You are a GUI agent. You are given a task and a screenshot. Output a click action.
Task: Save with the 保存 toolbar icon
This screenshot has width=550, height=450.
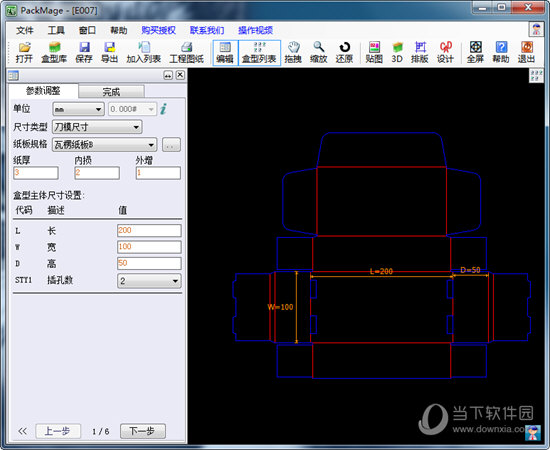pyautogui.click(x=84, y=53)
